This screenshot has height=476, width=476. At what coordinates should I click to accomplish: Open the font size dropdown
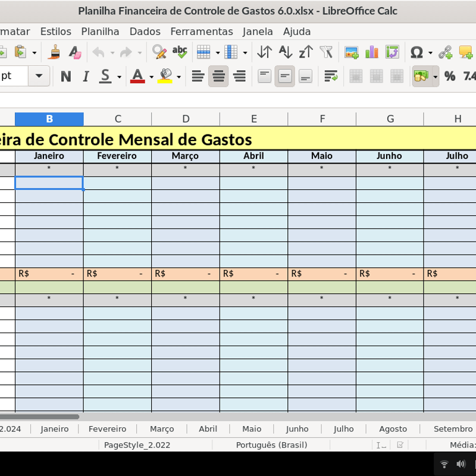click(x=39, y=76)
